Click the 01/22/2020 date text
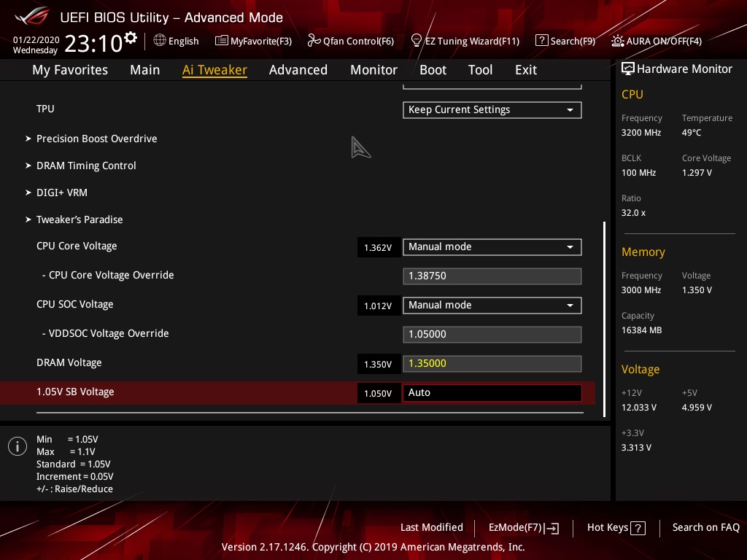The height and width of the screenshot is (560, 747). (36, 40)
